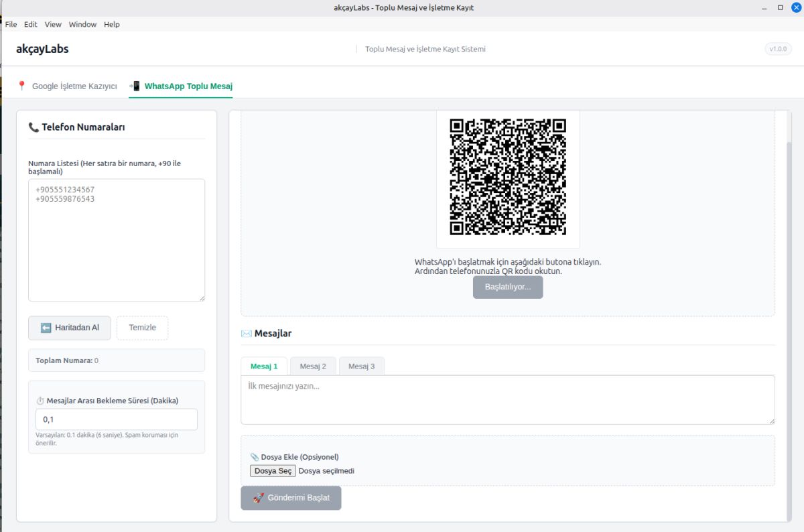The height and width of the screenshot is (532, 804).
Task: Select the Mesaj 1 tab
Action: (264, 366)
